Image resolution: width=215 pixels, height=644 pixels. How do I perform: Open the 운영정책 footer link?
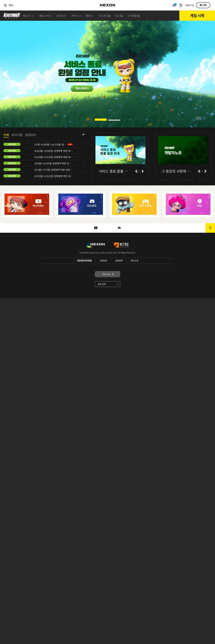point(119,261)
